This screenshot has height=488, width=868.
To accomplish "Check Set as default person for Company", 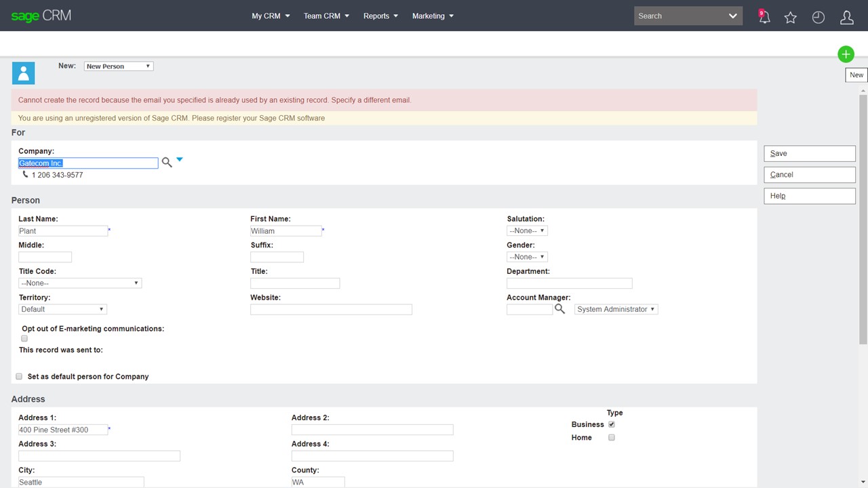I will coord(19,376).
